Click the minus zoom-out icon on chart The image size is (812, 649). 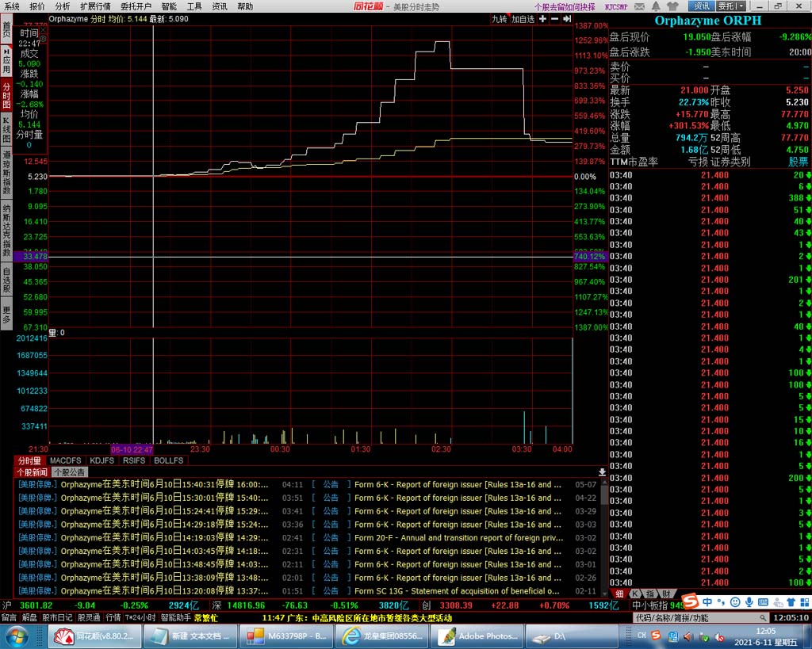coord(554,19)
